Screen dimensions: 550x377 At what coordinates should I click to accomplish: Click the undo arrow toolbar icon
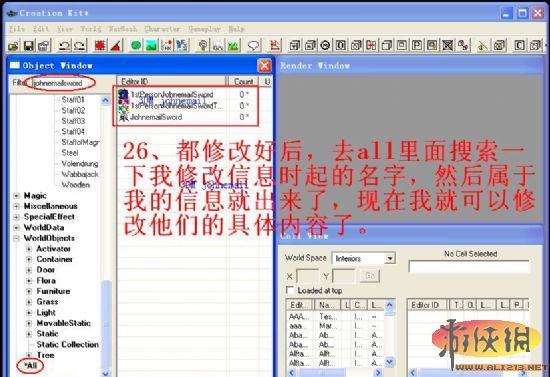[65, 46]
